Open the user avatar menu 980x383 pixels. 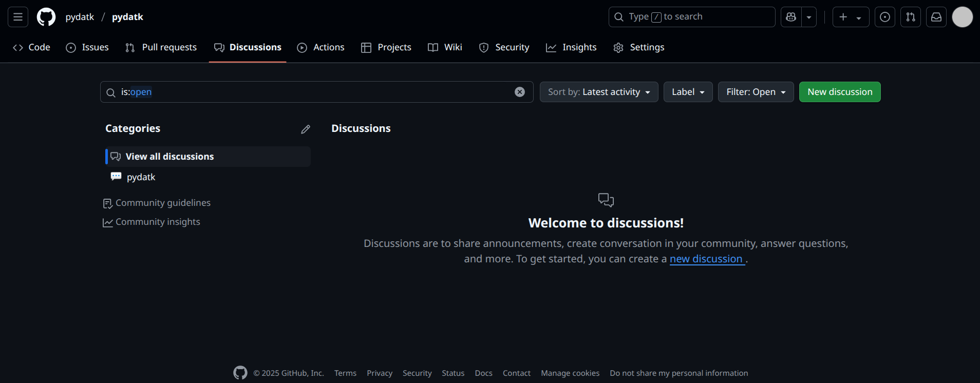click(963, 17)
